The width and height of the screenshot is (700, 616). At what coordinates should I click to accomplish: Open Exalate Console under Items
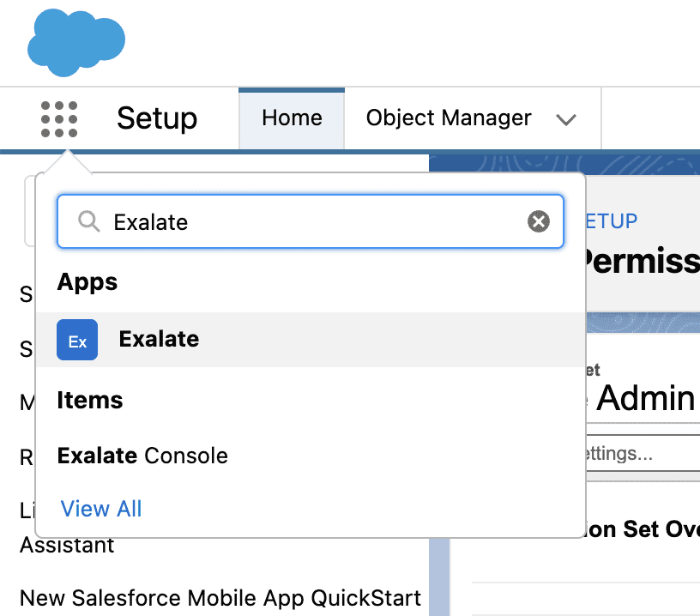coord(142,456)
